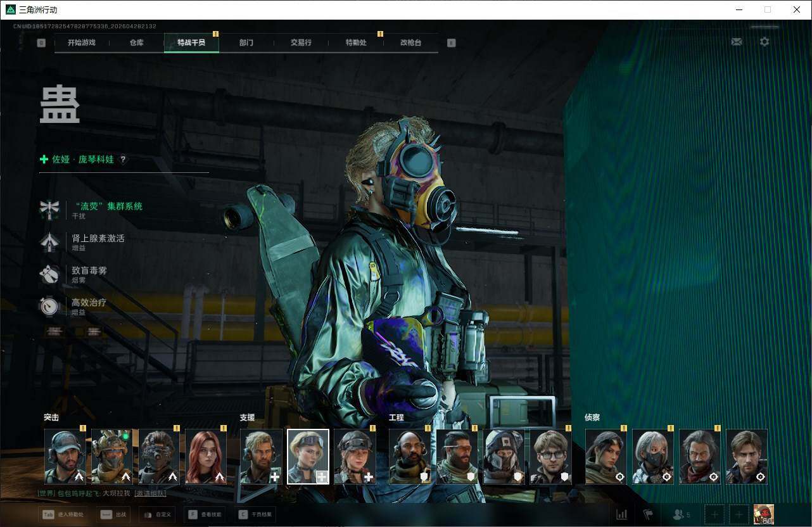The height and width of the screenshot is (527, 812).
Task: Click the second empty squad slot plus
Action: [738, 514]
